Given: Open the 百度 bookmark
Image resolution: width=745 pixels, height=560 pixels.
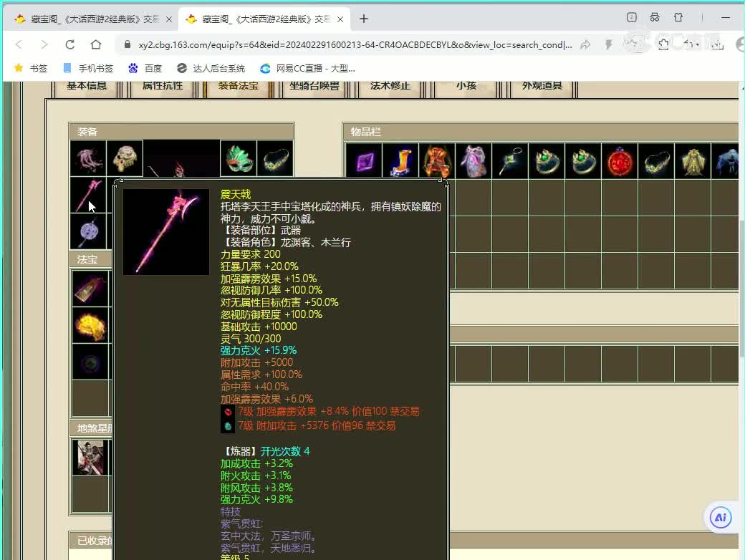Looking at the screenshot, I should coord(145,69).
